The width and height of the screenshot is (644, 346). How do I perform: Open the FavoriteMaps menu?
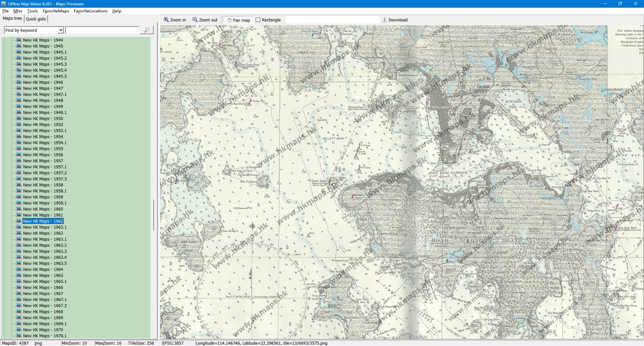56,11
